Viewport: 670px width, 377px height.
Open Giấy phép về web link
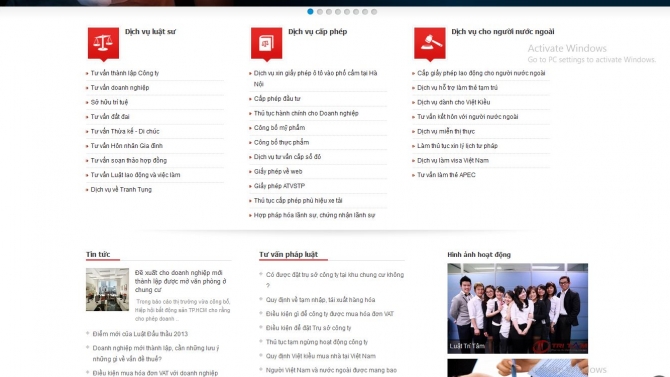[x=278, y=171]
